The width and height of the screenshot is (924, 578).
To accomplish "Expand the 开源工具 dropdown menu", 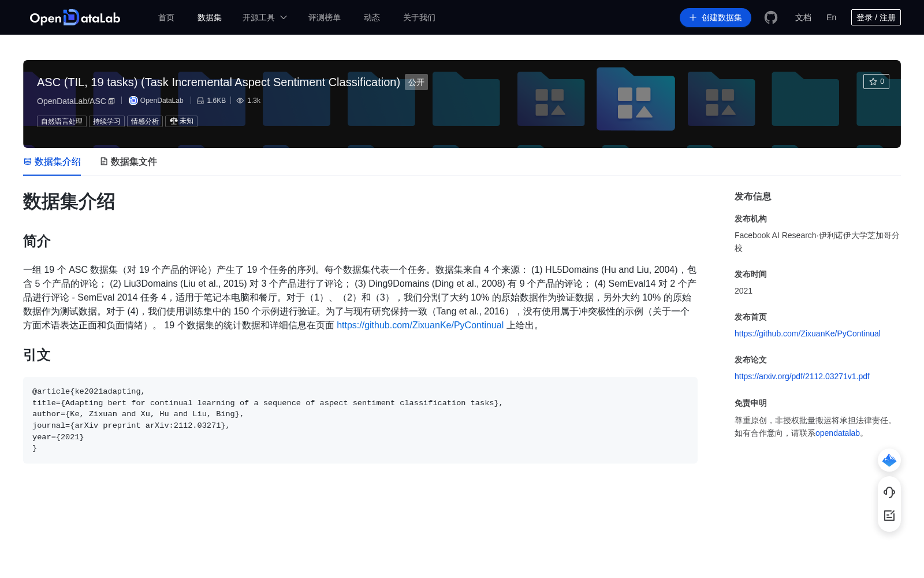I will [x=264, y=17].
